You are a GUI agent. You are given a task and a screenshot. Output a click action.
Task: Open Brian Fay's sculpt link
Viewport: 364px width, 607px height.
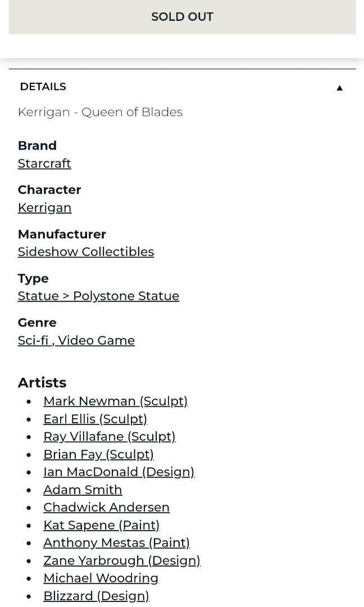point(98,454)
